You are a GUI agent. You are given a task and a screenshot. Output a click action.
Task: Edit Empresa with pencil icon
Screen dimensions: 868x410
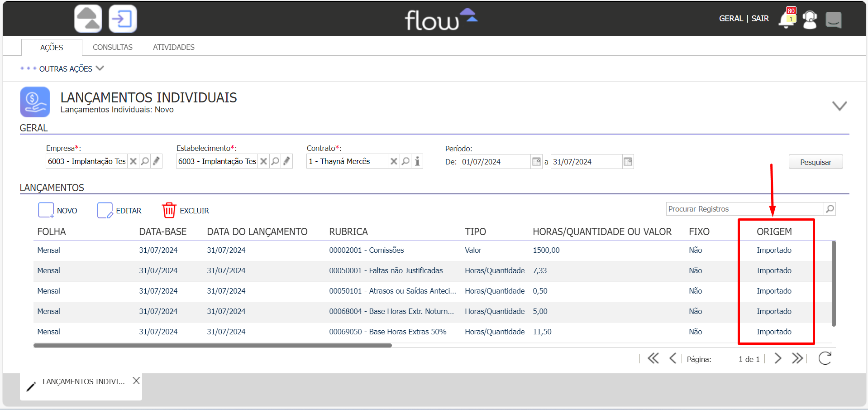coord(156,161)
